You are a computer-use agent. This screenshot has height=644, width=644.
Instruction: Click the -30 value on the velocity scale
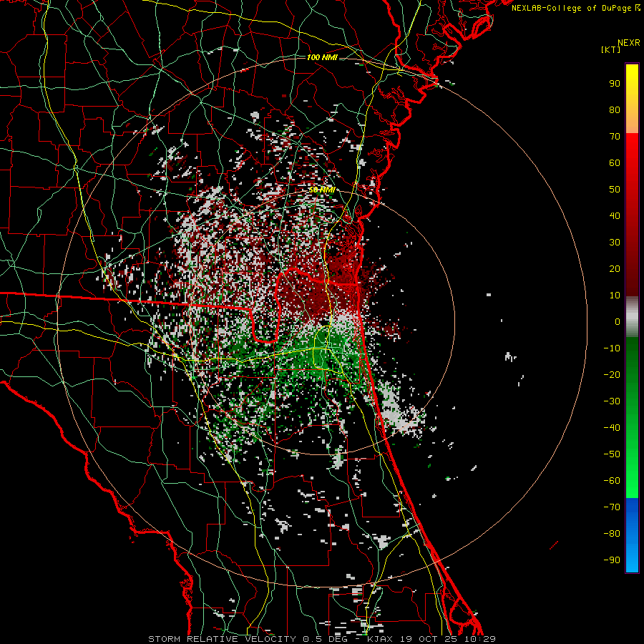612,401
